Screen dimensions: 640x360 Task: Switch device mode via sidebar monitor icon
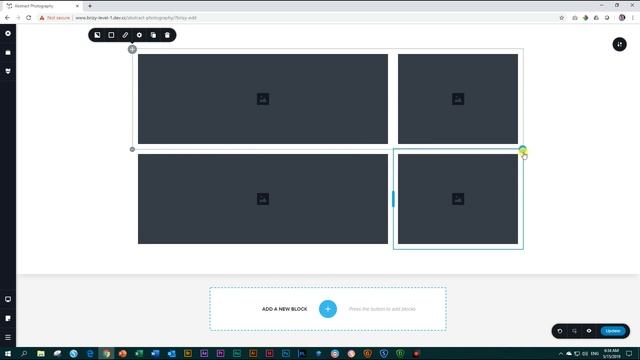point(8,299)
